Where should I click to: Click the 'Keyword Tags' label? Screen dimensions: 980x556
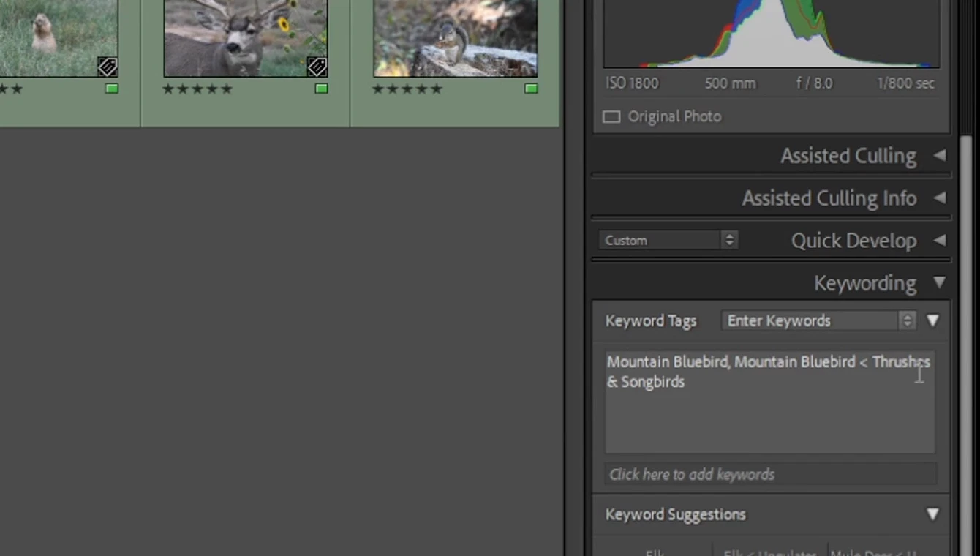651,321
